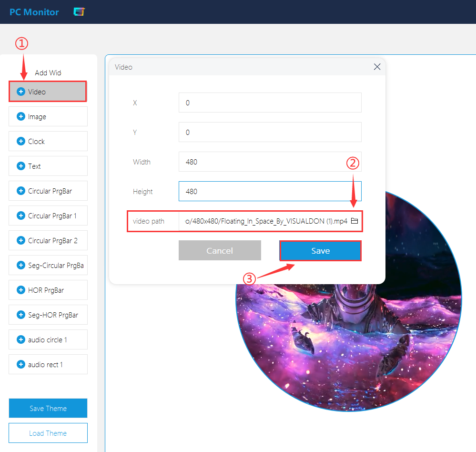Screen dimensions: 476x452
Task: Focus the Height input field
Action: click(x=270, y=191)
